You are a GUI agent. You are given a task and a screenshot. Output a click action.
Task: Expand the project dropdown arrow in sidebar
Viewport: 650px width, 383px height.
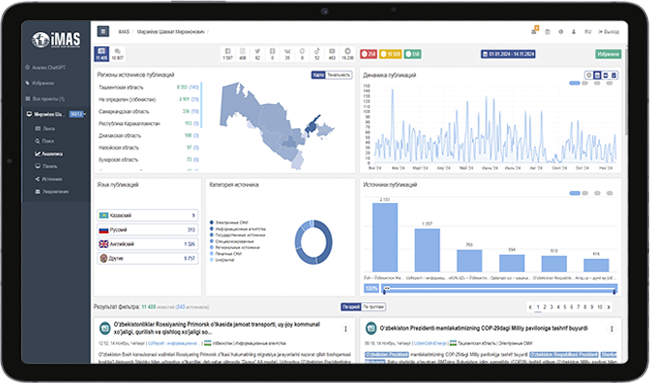point(85,114)
